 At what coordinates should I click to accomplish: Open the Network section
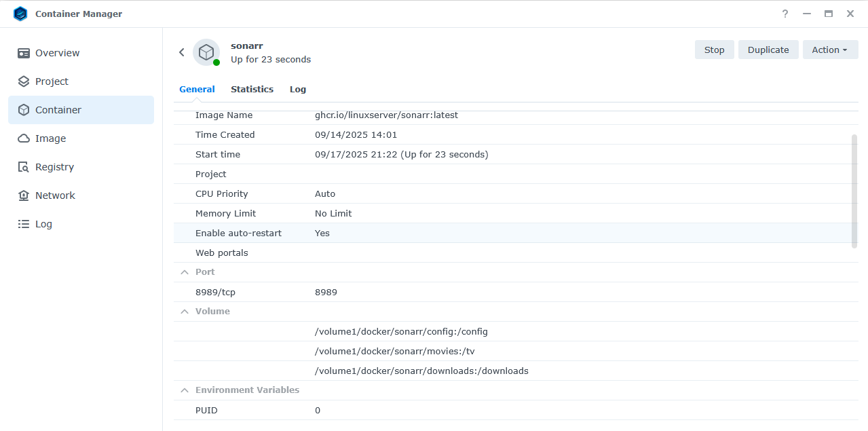point(81,195)
